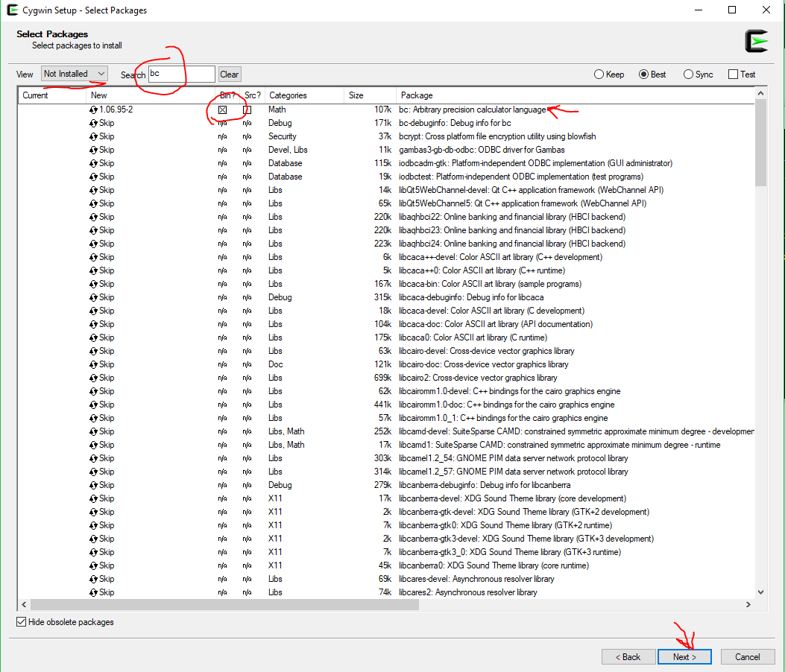The width and height of the screenshot is (785, 672).
Task: Sort by the Current column header
Action: [52, 95]
